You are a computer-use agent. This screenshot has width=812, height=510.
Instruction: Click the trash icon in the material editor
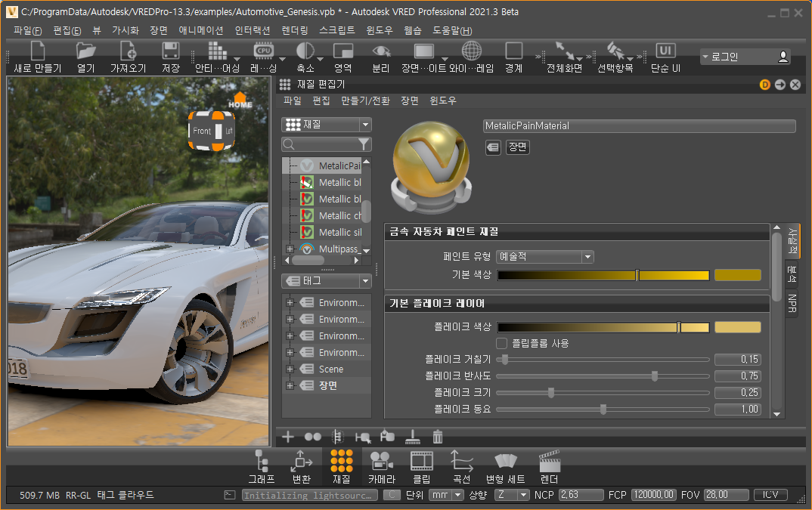437,436
